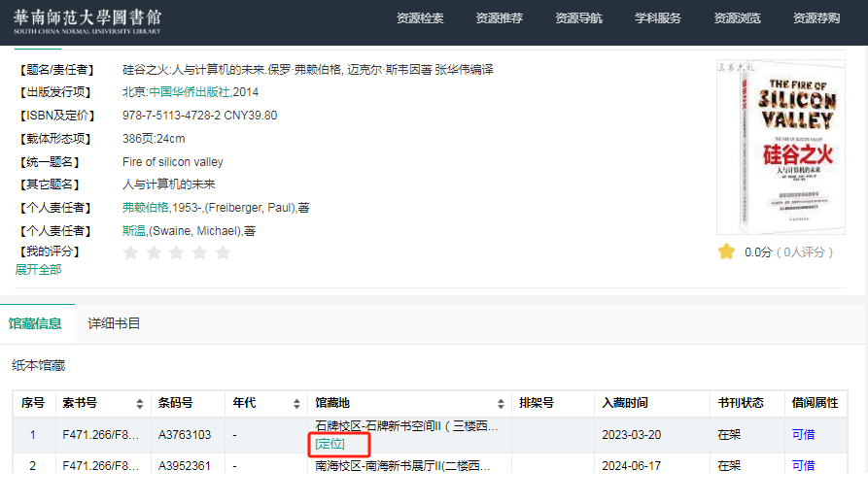The width and height of the screenshot is (868, 503).
Task: Click the yellow score star icon
Action: pos(726,251)
